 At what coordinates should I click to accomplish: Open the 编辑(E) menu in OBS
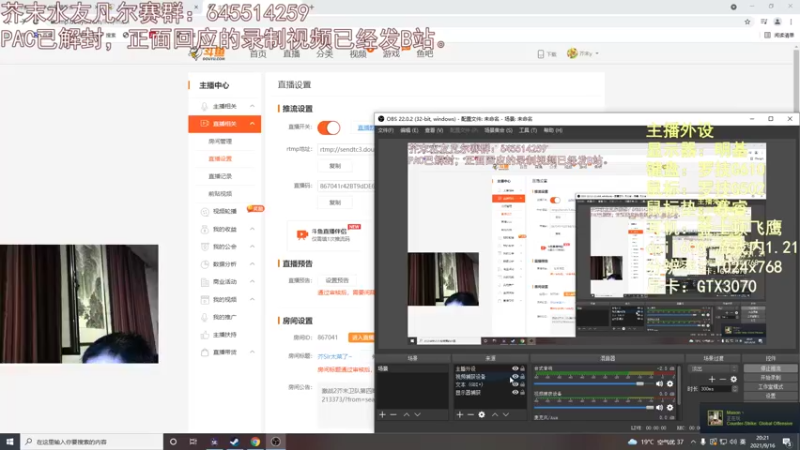click(409, 131)
